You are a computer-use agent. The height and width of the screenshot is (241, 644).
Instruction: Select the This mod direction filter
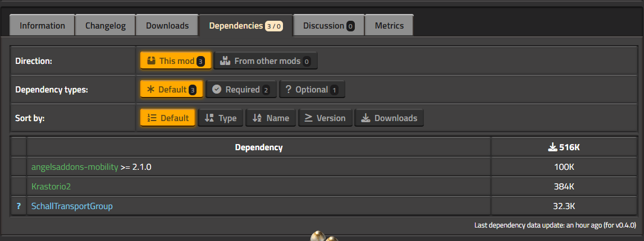[x=176, y=61]
